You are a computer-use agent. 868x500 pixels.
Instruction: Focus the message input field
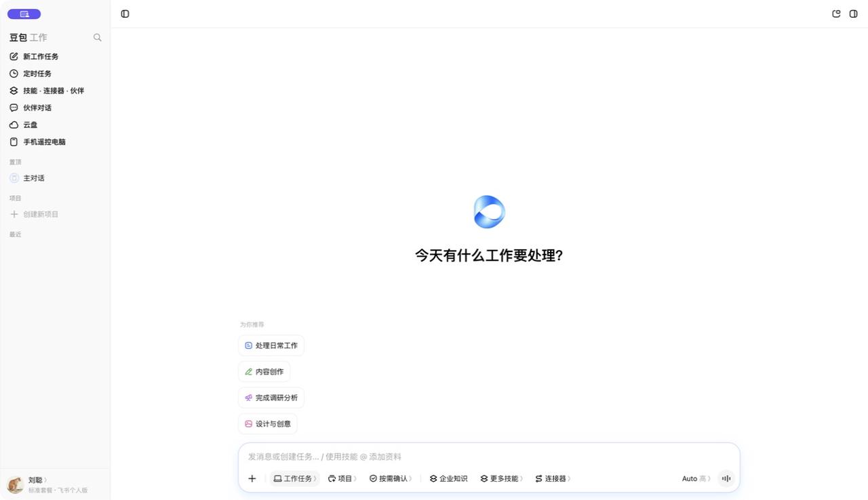488,457
